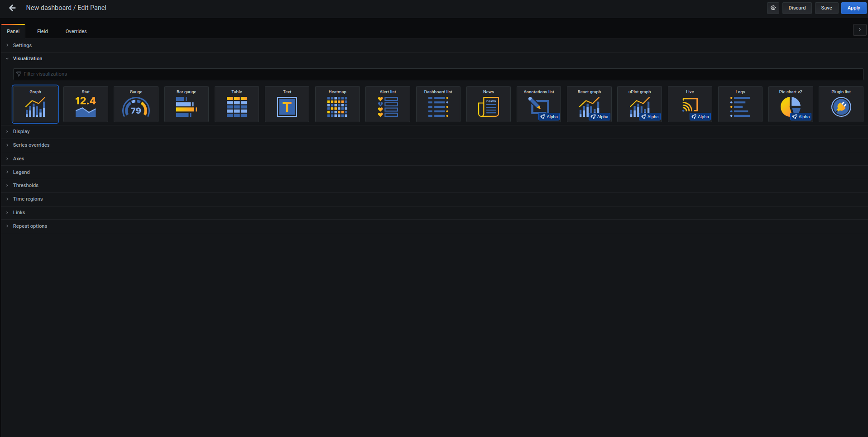
Task: Switch panel to Table visualization
Action: pos(237,104)
